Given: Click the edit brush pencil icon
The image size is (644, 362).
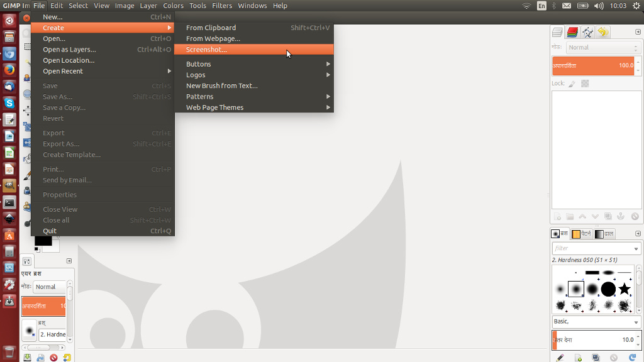Looking at the screenshot, I should tap(560, 358).
